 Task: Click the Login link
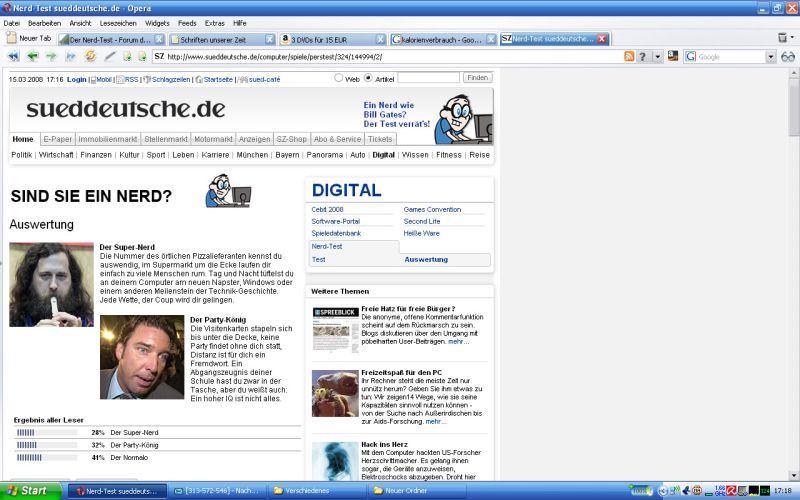77,79
